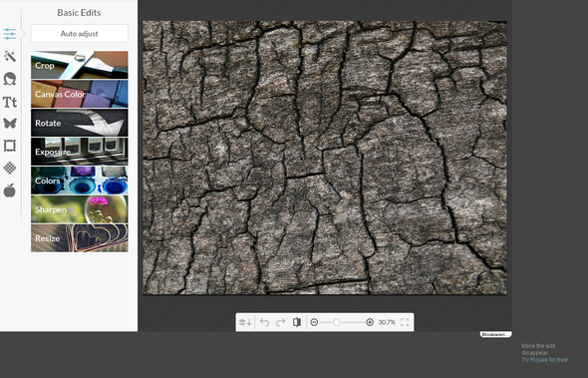
Task: Click the Try Royale for free link
Action: pos(545,360)
